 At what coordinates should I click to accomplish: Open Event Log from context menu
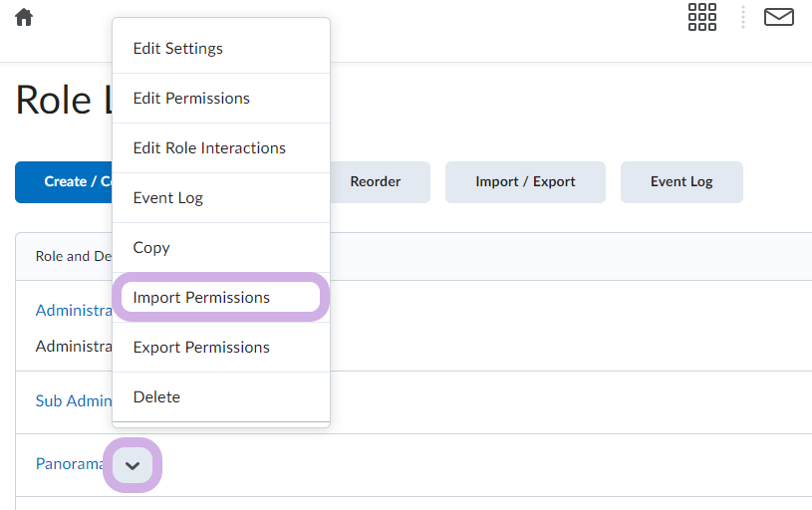coord(168,197)
